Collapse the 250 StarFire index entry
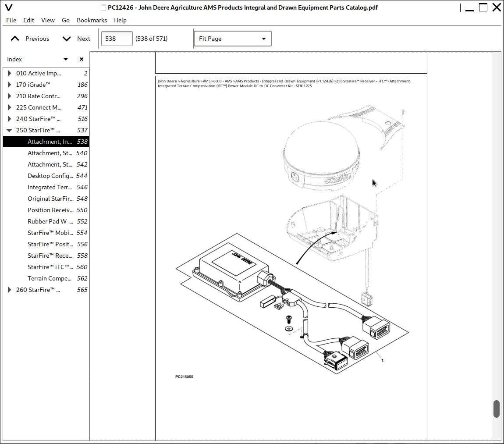This screenshot has height=444, width=504. pyautogui.click(x=9, y=130)
